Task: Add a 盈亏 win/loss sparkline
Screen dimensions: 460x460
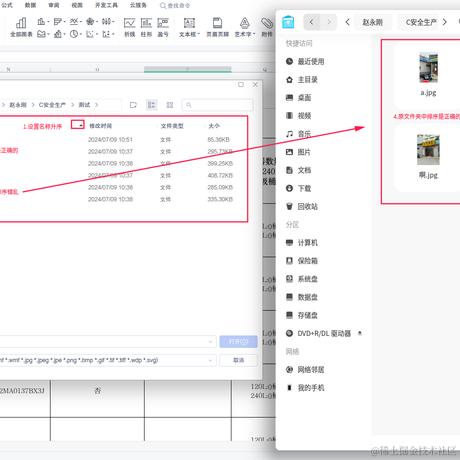Action: coord(163,27)
